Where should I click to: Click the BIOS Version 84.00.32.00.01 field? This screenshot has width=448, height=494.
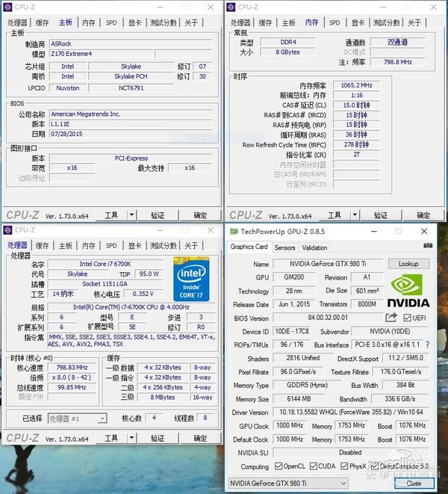point(328,318)
